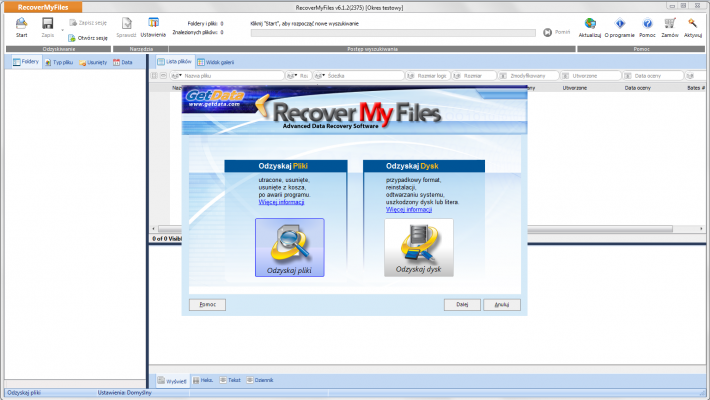Click horizontal scrollbar left arrow

[154, 229]
